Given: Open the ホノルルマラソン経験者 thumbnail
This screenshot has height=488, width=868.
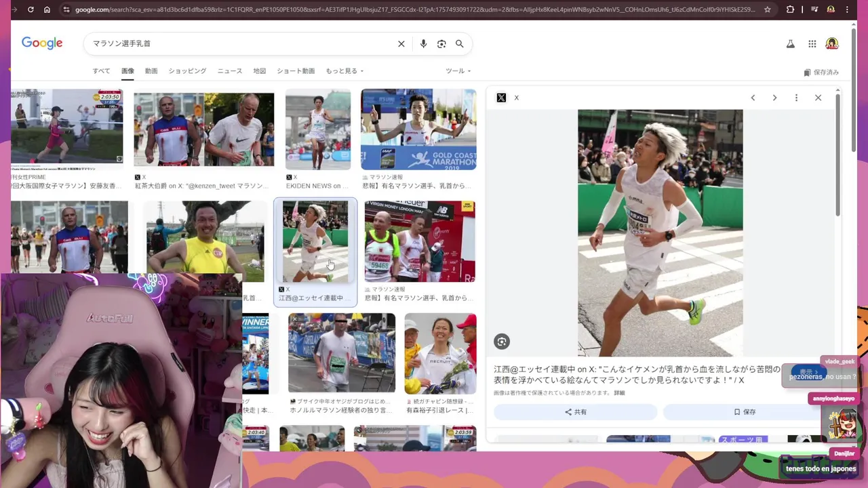Looking at the screenshot, I should pyautogui.click(x=342, y=353).
